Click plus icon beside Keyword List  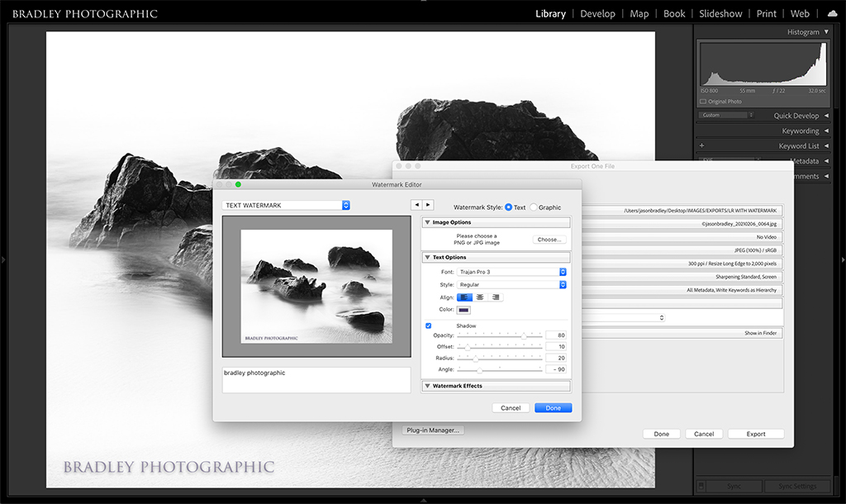tap(701, 146)
